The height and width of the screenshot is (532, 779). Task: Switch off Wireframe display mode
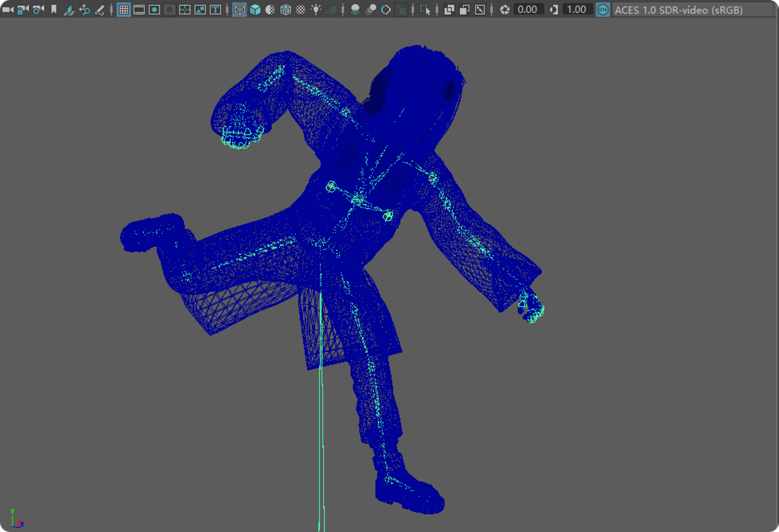point(239,9)
